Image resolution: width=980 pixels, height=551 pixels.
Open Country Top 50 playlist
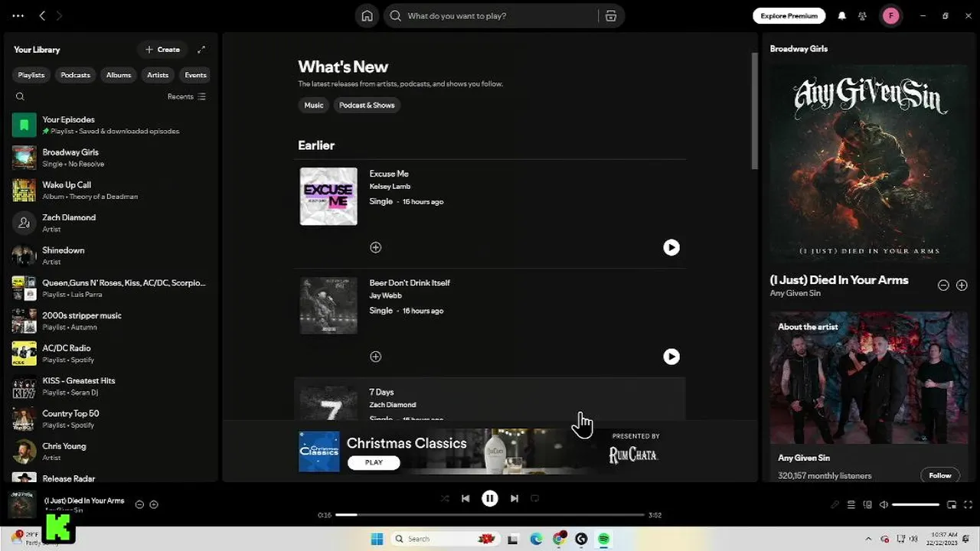(111, 419)
